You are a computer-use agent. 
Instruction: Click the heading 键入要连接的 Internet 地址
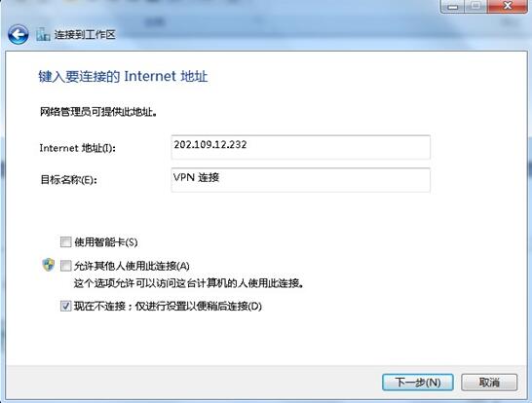[x=123, y=76]
